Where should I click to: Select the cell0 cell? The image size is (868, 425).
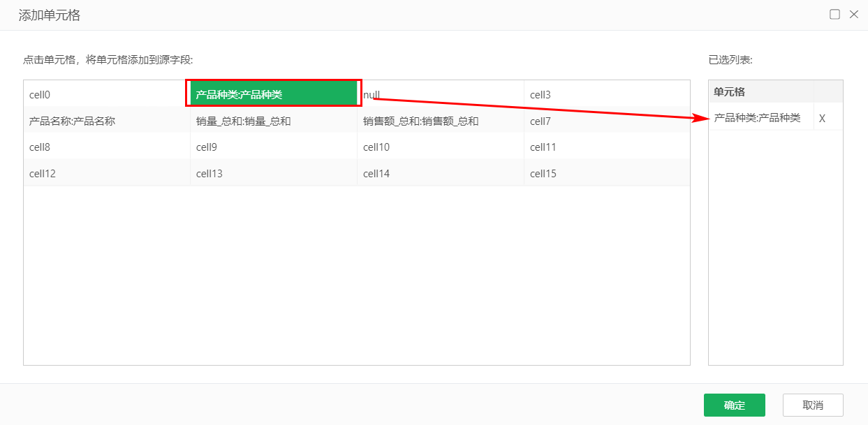(x=106, y=94)
